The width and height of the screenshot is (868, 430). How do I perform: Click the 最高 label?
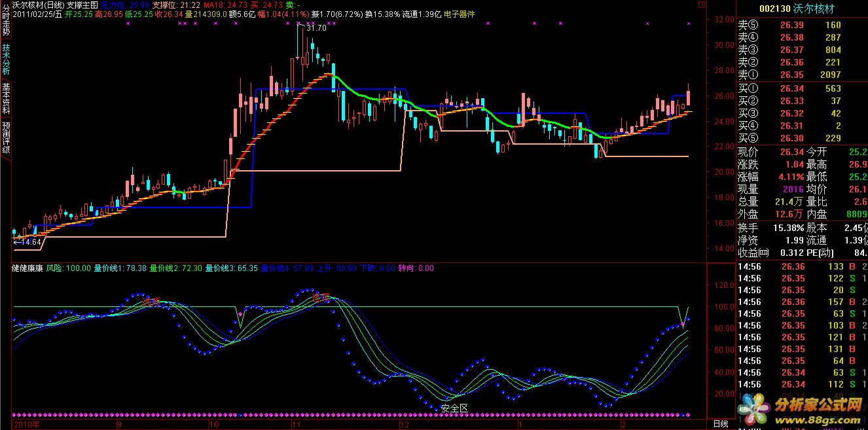(816, 164)
